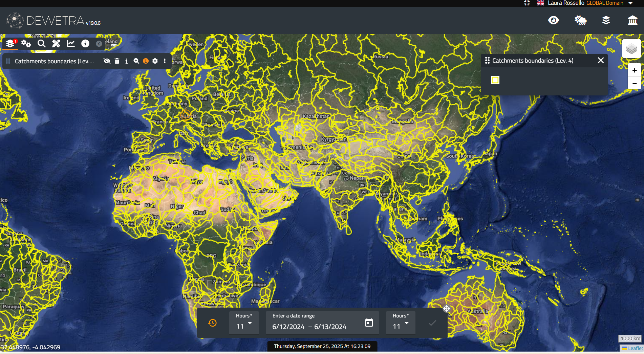Toggle the orange legend L button
Screen dimensions: 644x354
coord(146,61)
